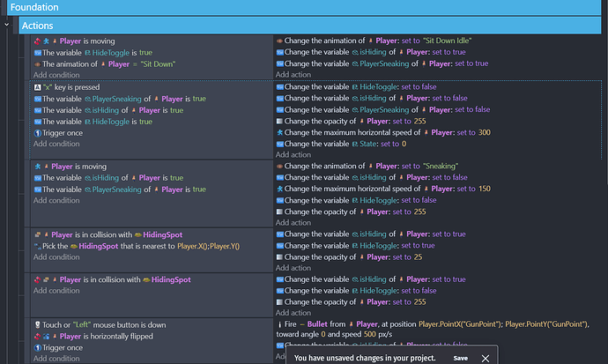Dismiss the unsaved changes notification
The width and height of the screenshot is (608, 364).
[487, 358]
